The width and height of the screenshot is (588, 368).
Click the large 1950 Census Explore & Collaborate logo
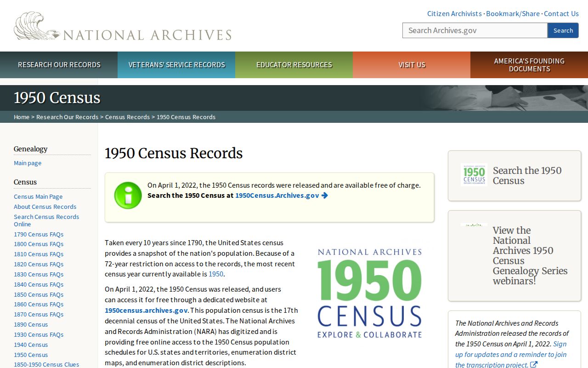pyautogui.click(x=369, y=293)
